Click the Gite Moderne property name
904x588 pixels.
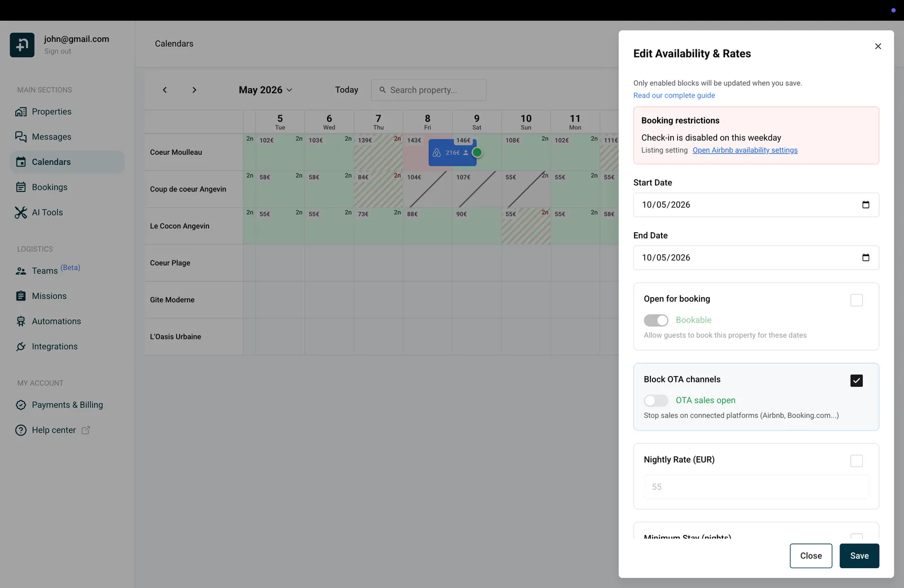tap(172, 300)
